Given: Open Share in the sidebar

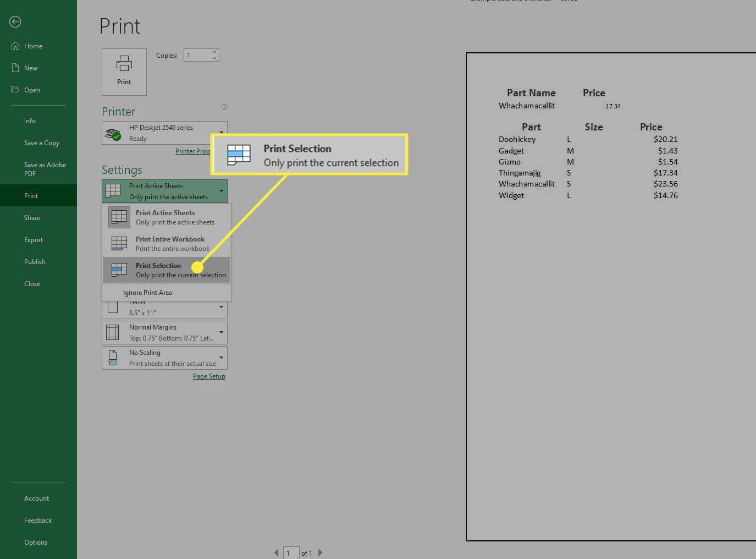Looking at the screenshot, I should point(32,218).
